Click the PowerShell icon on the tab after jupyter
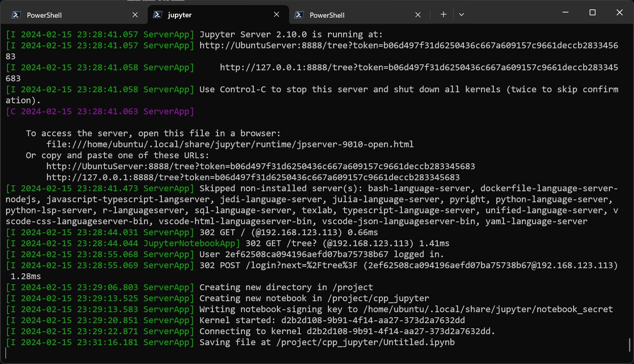634x364 pixels. click(299, 15)
